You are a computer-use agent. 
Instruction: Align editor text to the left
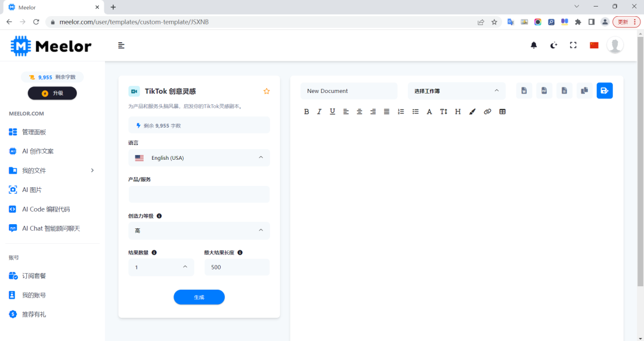coord(346,111)
